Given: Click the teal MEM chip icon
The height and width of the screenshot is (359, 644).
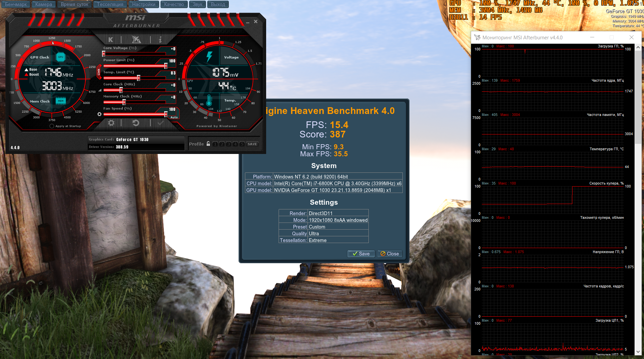Looking at the screenshot, I should pos(61,101).
